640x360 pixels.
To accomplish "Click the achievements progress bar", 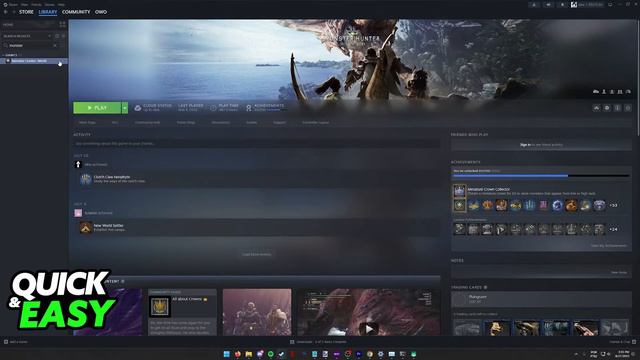I will 541,176.
